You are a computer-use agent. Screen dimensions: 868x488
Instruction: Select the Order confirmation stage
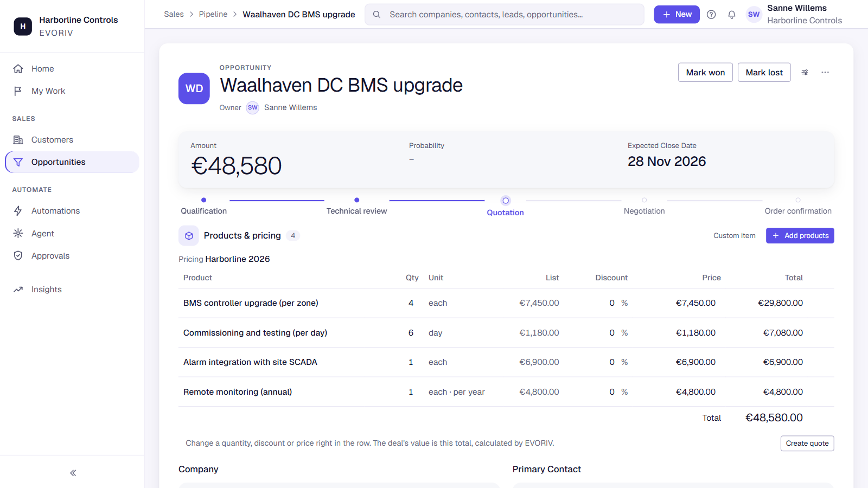click(798, 207)
